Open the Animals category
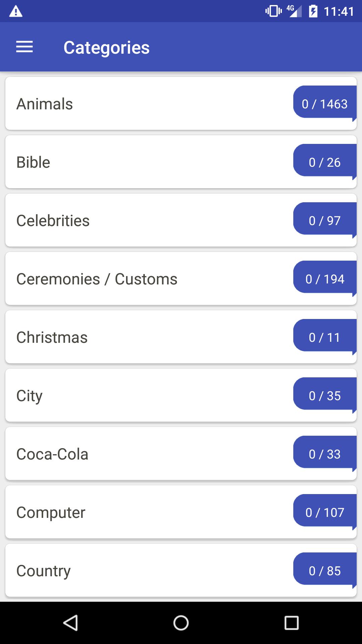The width and height of the screenshot is (362, 644). point(147,104)
